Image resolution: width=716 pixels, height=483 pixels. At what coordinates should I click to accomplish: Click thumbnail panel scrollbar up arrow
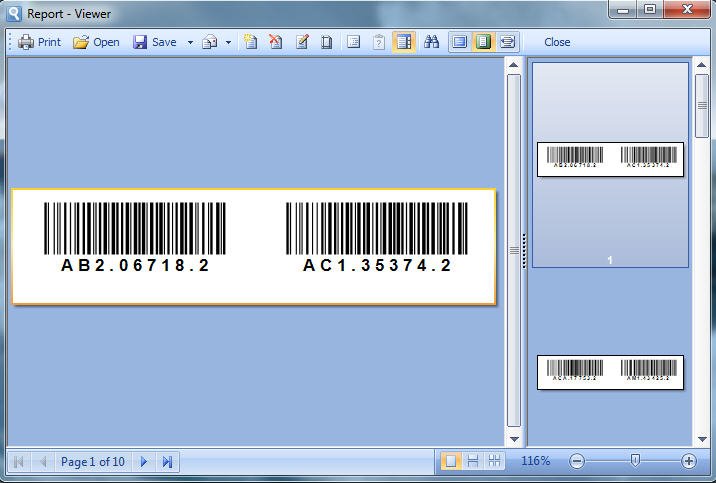701,65
